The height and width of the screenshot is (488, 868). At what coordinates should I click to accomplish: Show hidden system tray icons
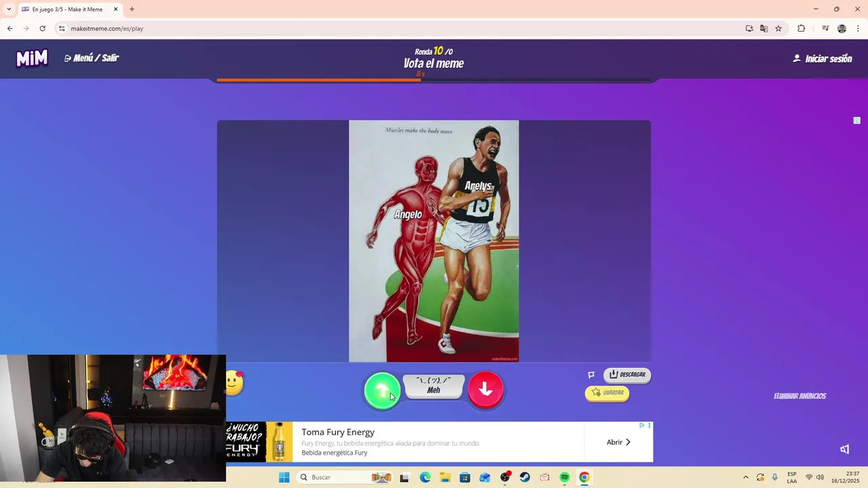[746, 478]
